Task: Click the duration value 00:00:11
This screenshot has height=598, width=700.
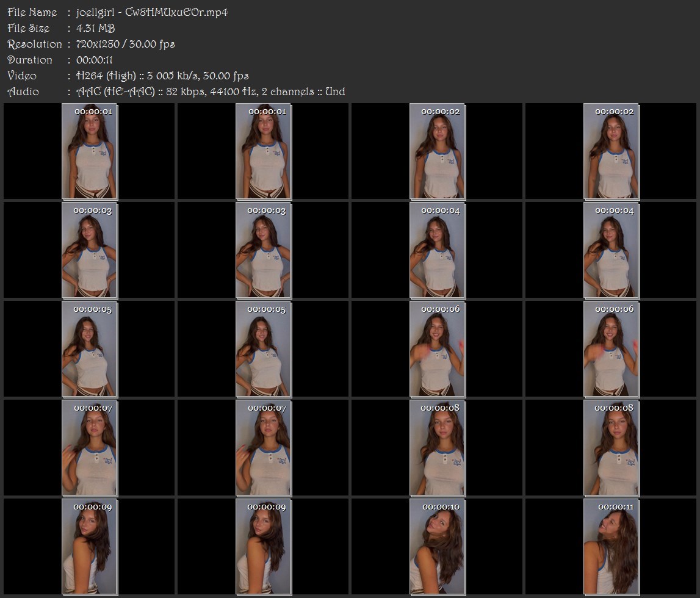Action: tap(94, 60)
